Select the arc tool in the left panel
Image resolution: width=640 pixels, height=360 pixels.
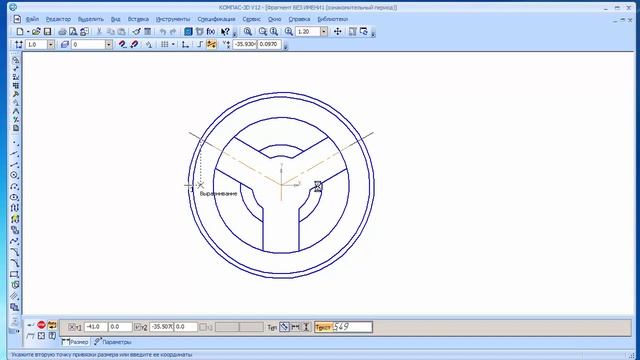tap(15, 186)
